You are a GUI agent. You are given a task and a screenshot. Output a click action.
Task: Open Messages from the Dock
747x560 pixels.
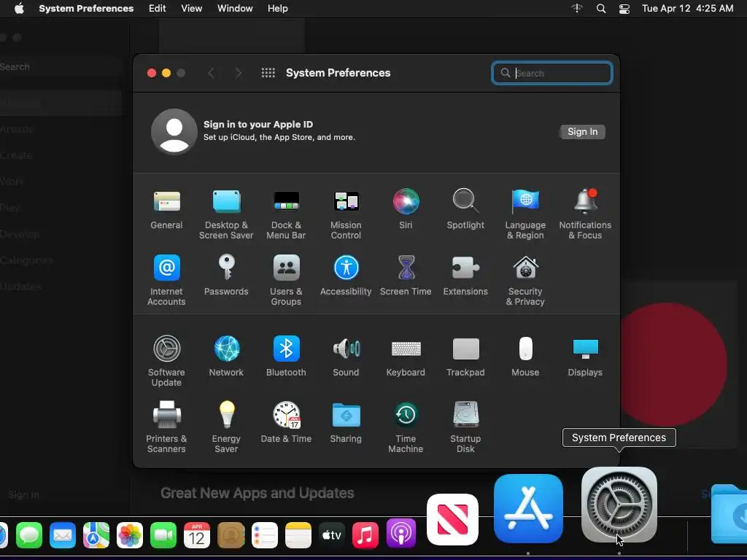tap(29, 535)
